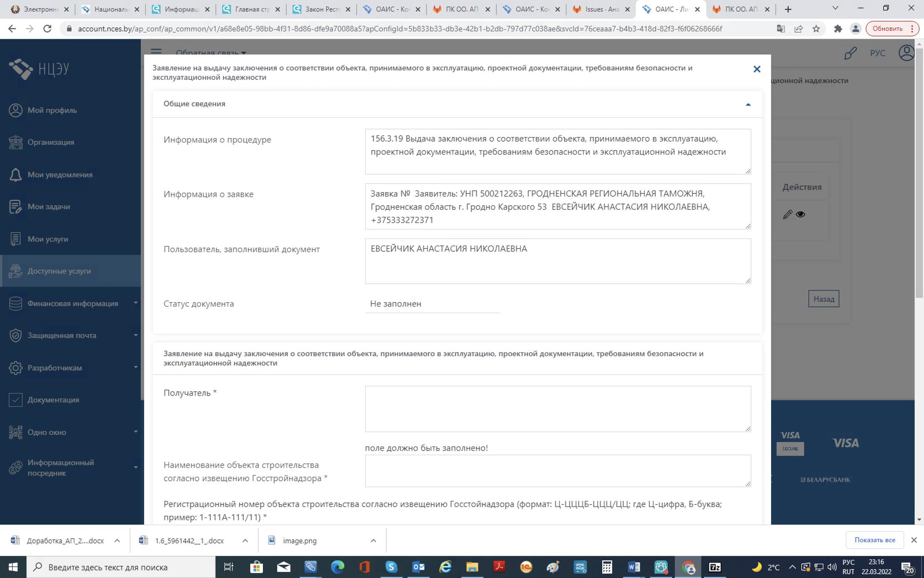
Task: Collapse the Общие сведения section
Action: [x=748, y=104]
